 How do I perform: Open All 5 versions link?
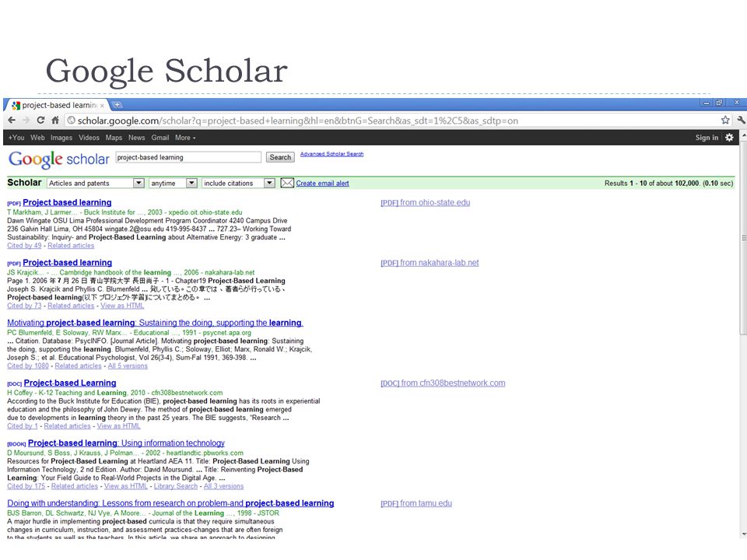[128, 366]
